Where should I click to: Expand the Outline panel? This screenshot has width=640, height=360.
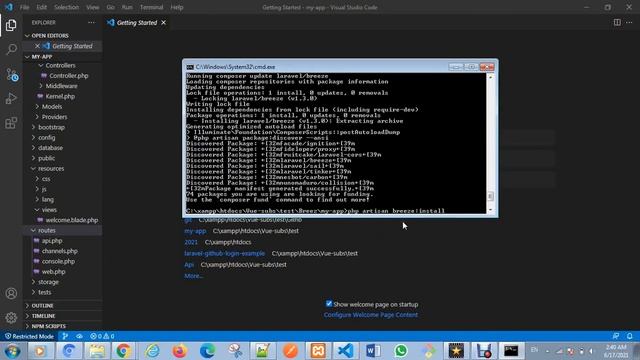coord(42,306)
